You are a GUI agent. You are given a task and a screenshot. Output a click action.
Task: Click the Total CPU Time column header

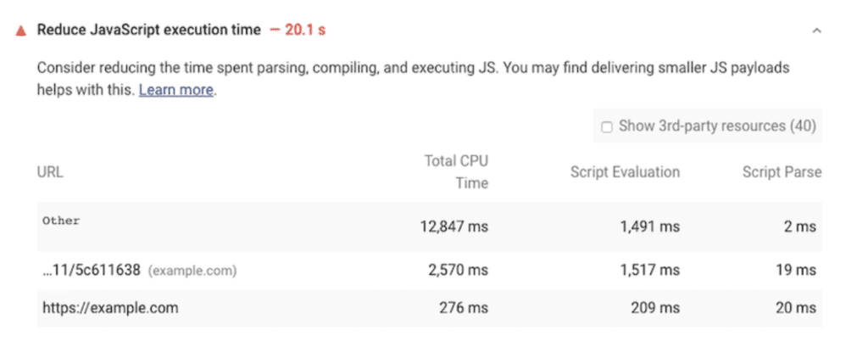[457, 172]
